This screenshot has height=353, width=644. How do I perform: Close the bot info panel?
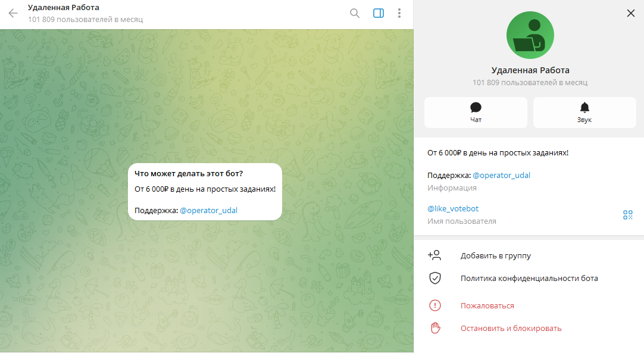(x=631, y=13)
